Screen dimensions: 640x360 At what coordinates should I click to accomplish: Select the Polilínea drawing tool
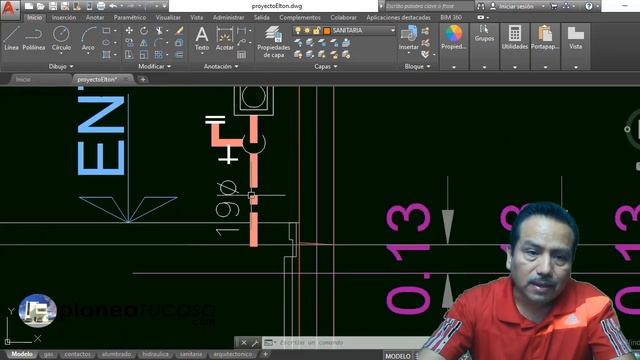34,38
